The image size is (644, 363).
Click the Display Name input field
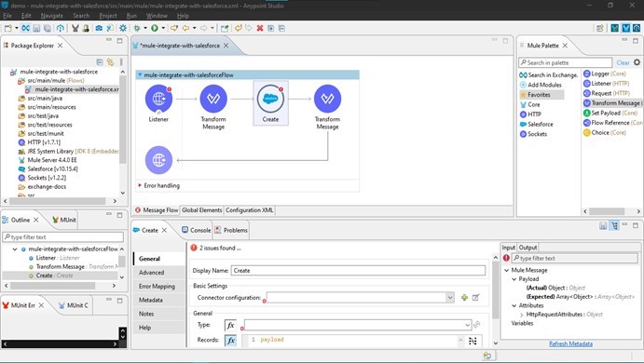click(358, 271)
